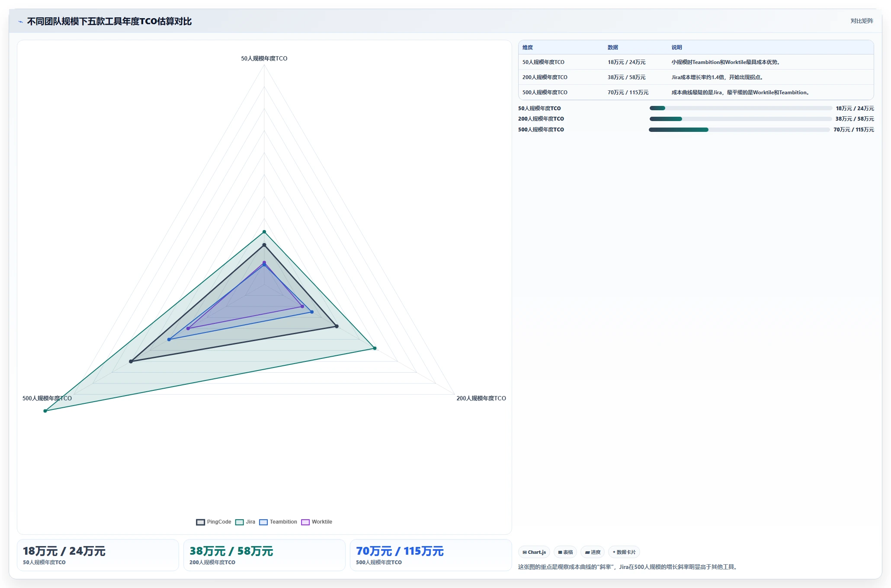Image resolution: width=891 pixels, height=588 pixels.
Task: Click note about Teambition和Worktile成本优势
Action: coord(727,62)
